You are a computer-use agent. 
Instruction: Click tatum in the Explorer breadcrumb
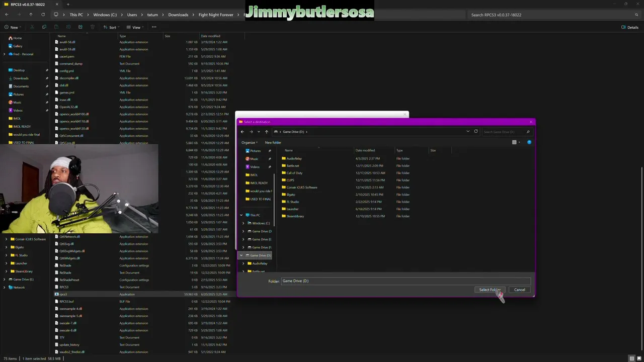click(x=152, y=15)
